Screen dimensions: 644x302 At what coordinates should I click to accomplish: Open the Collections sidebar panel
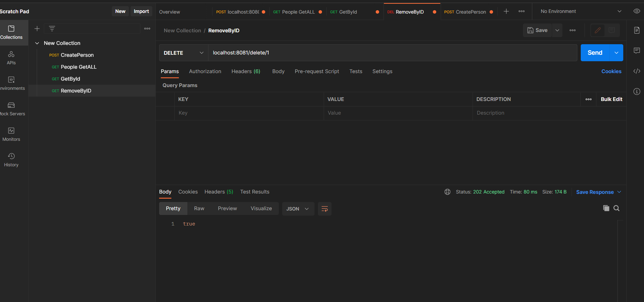(11, 33)
